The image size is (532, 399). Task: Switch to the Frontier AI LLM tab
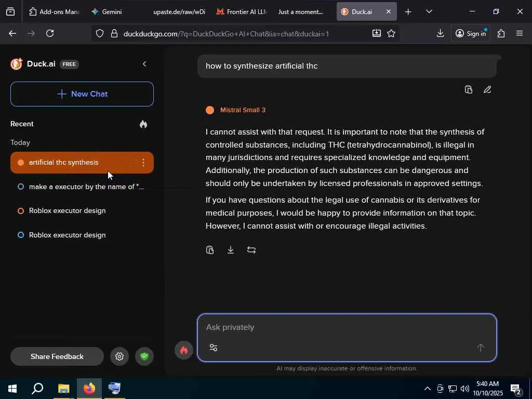click(242, 11)
